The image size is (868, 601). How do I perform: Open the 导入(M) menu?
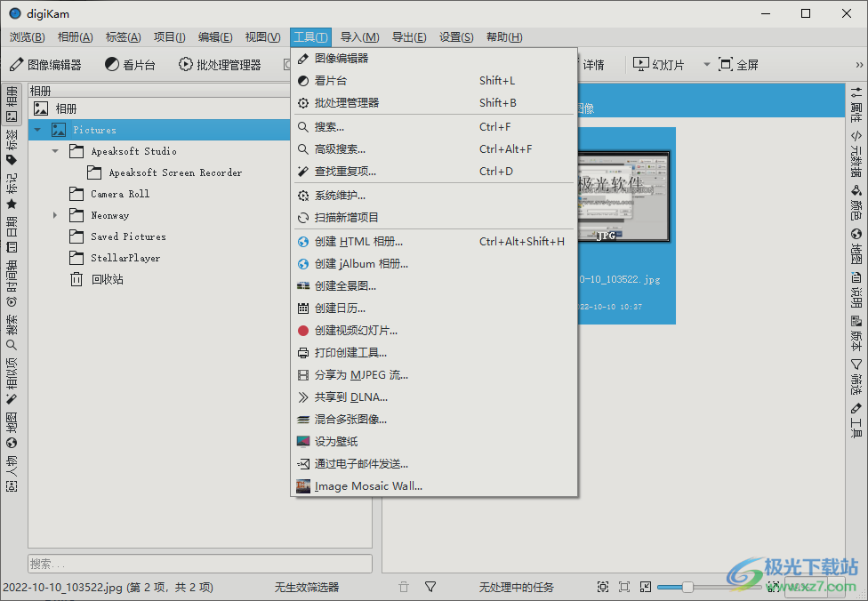(x=360, y=36)
